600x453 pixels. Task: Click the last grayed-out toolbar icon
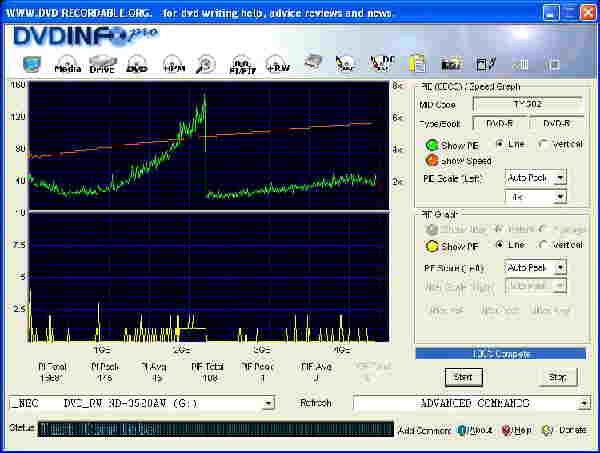(x=552, y=64)
